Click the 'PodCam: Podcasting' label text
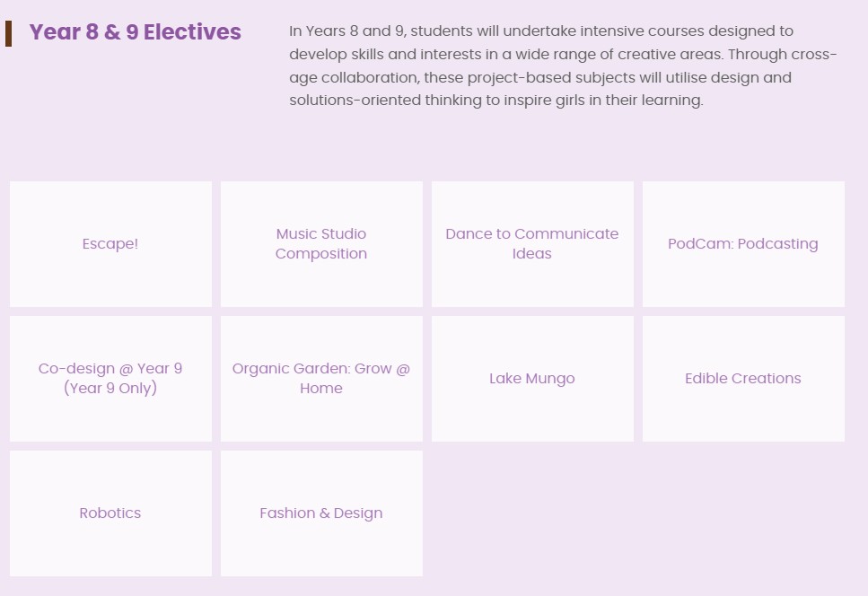Viewport: 868px width, 596px height. [x=743, y=244]
